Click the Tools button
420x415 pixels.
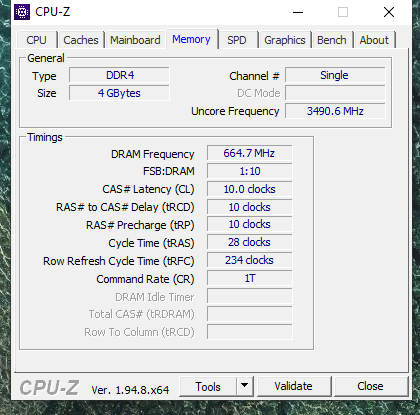tap(208, 387)
